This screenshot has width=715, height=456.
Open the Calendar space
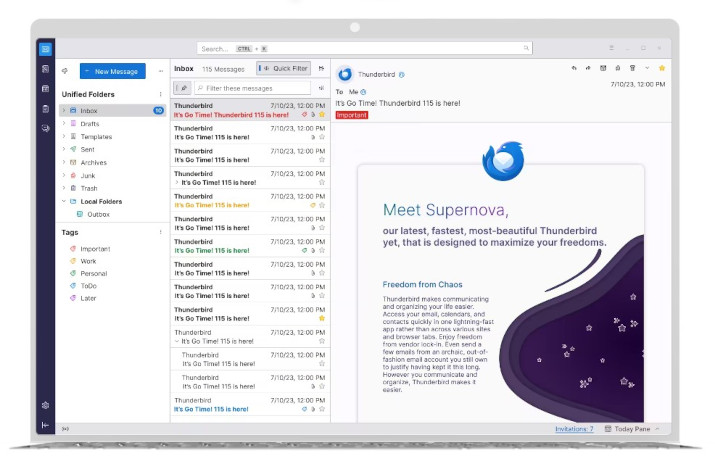(x=45, y=88)
